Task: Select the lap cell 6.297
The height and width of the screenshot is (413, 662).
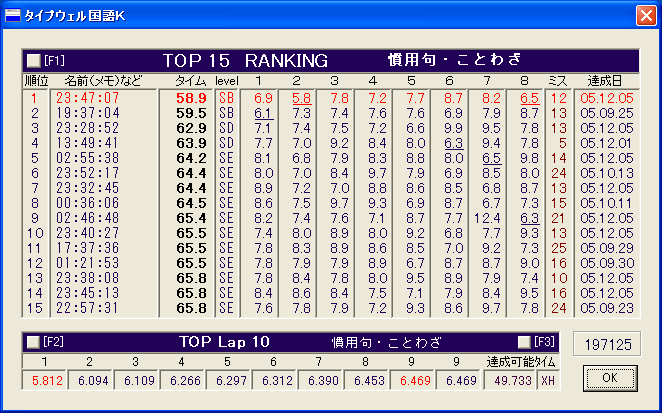Action: click(x=228, y=380)
